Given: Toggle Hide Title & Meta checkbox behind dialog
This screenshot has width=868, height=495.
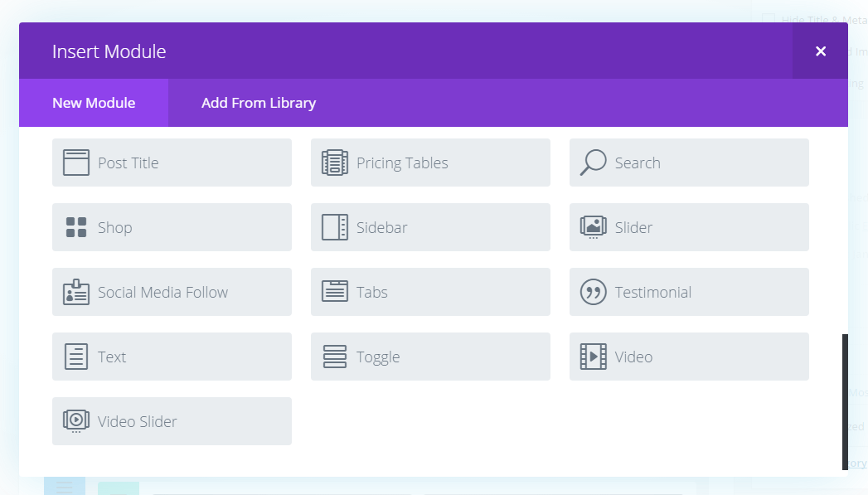Looking at the screenshot, I should 769,20.
